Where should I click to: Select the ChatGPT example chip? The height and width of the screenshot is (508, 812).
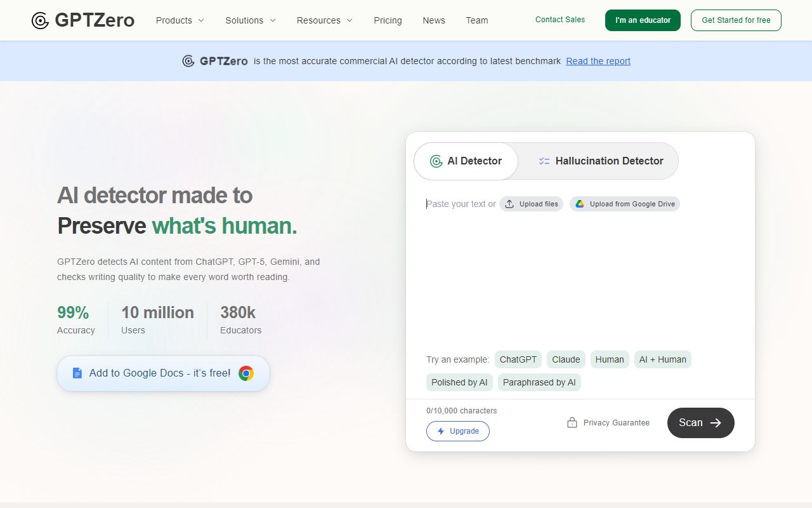[518, 359]
